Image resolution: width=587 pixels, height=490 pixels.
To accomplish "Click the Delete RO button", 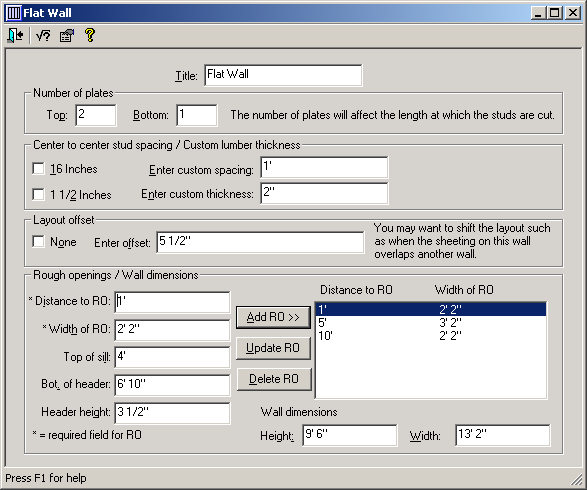I will 274,379.
